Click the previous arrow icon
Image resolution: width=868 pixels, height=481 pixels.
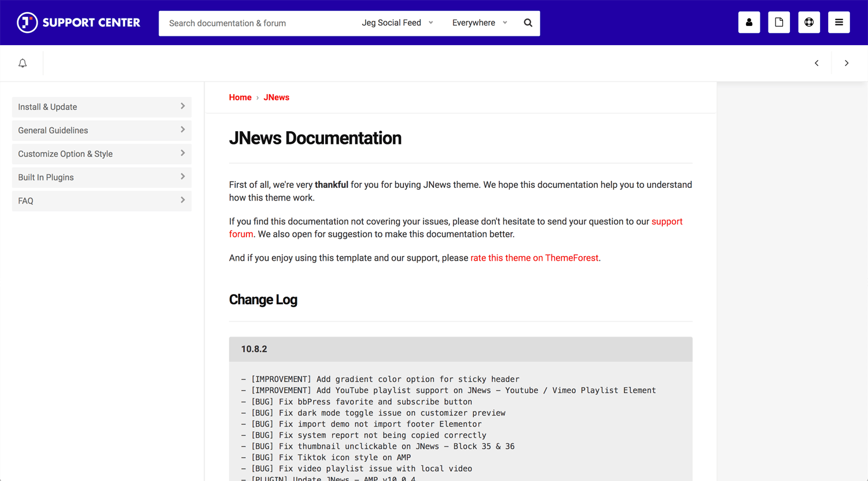[816, 63]
